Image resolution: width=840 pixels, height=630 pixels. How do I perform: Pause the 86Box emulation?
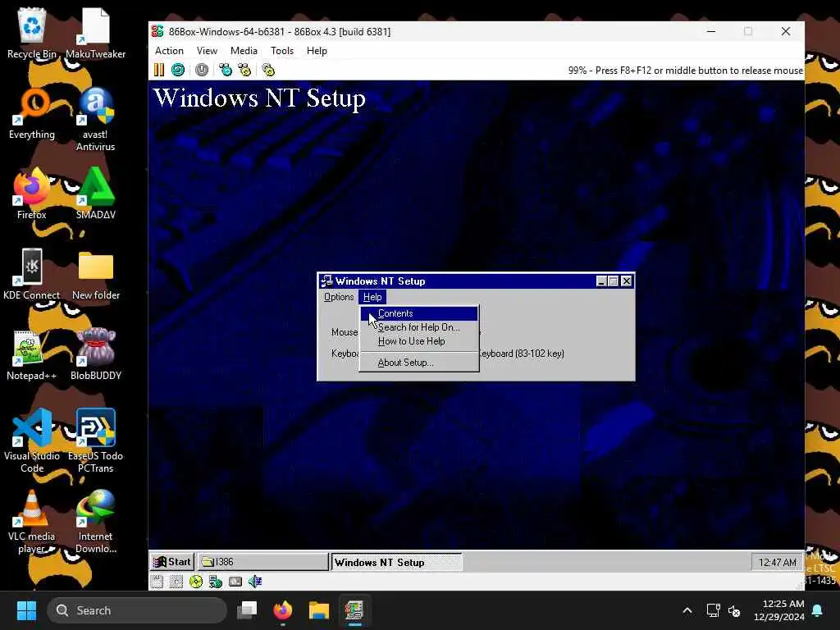point(159,70)
